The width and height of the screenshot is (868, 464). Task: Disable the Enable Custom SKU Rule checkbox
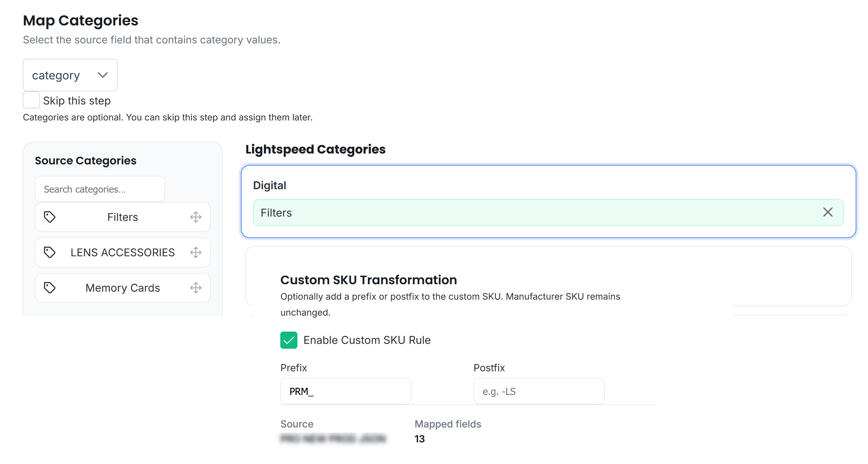[289, 340]
